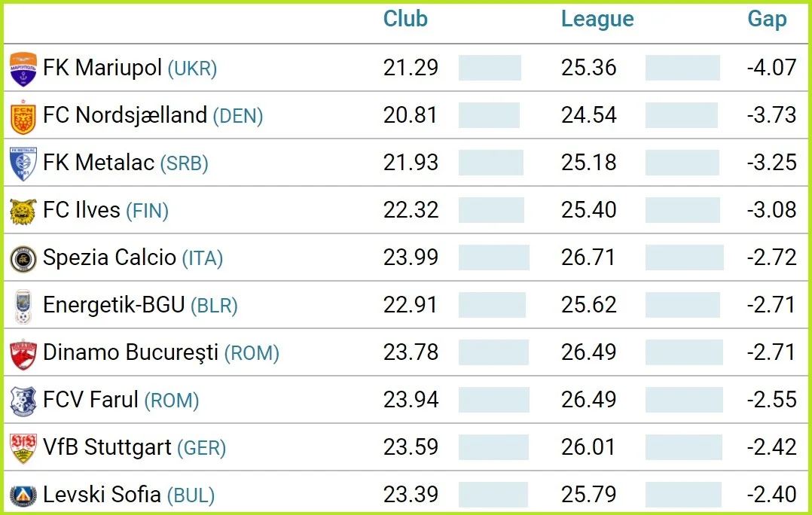Sort table by Club column header

(405, 20)
